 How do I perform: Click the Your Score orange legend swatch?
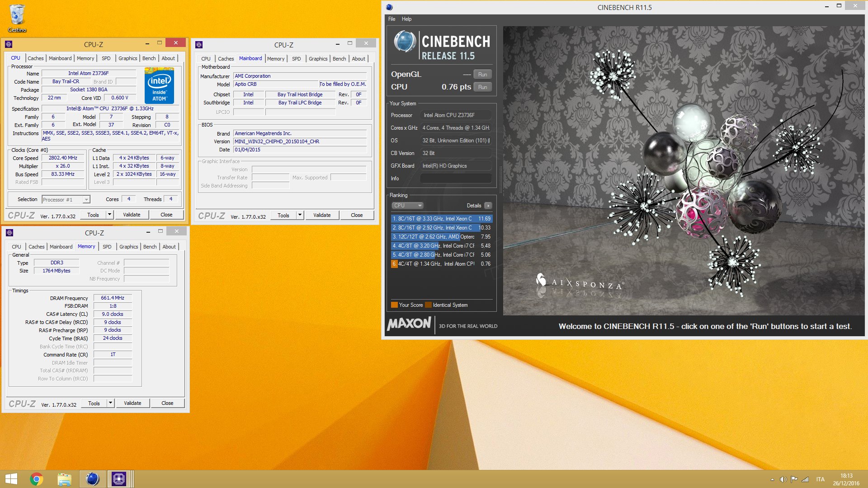[394, 305]
